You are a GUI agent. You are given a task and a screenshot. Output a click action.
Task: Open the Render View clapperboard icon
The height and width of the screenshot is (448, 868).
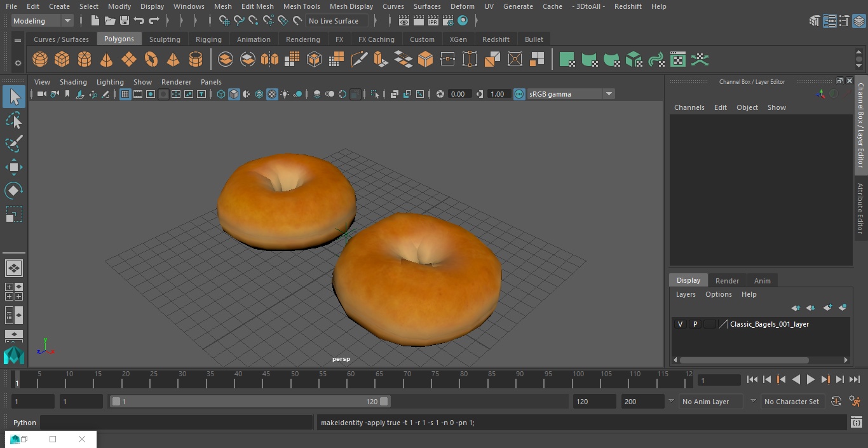pos(404,21)
